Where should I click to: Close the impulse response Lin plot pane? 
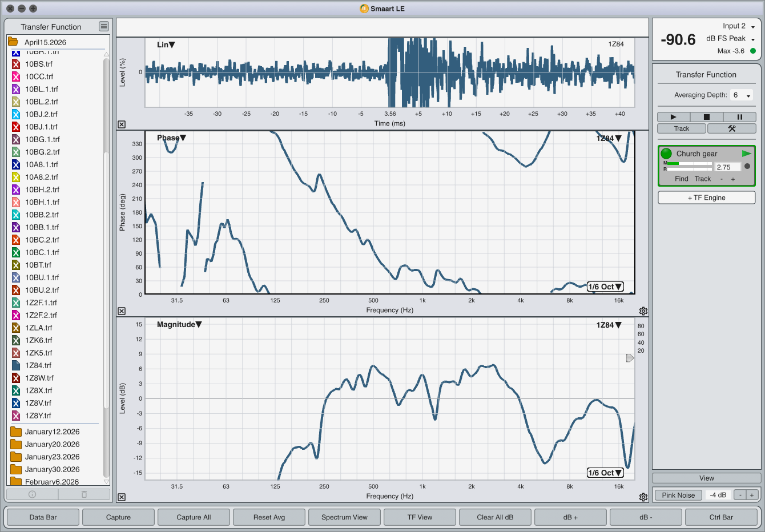pyautogui.click(x=122, y=124)
